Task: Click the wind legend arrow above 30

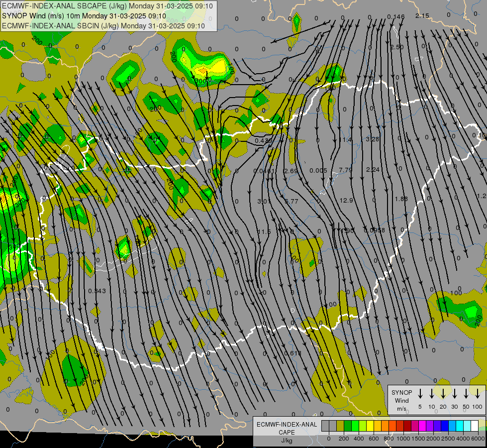Action: point(455,394)
